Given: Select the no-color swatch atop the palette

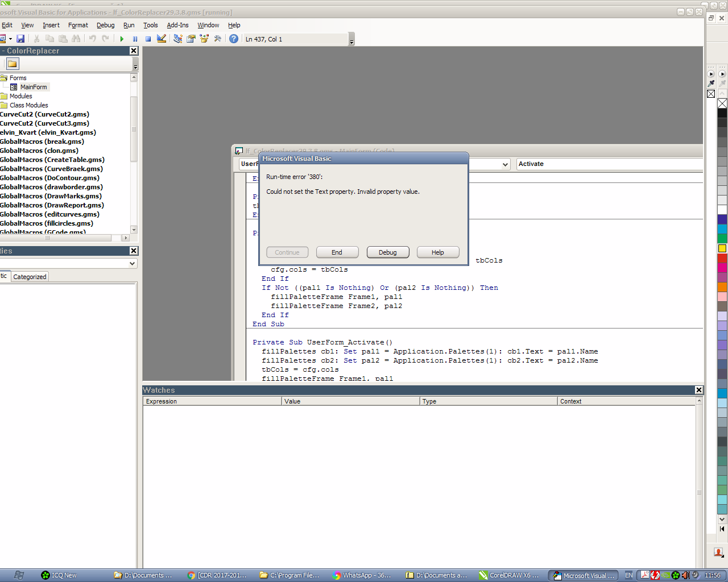Looking at the screenshot, I should tap(722, 103).
